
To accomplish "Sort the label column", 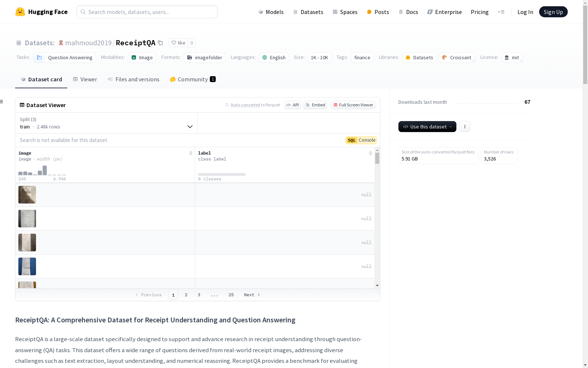I will [x=370, y=153].
